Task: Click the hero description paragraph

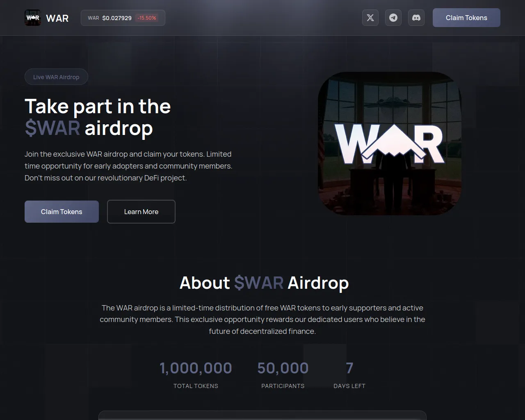Action: click(x=128, y=166)
